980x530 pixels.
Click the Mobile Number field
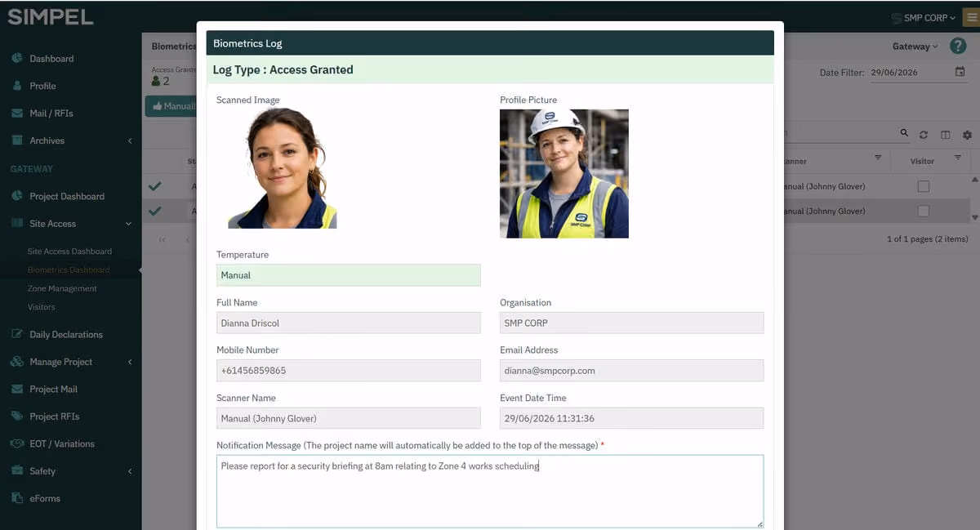tap(349, 370)
